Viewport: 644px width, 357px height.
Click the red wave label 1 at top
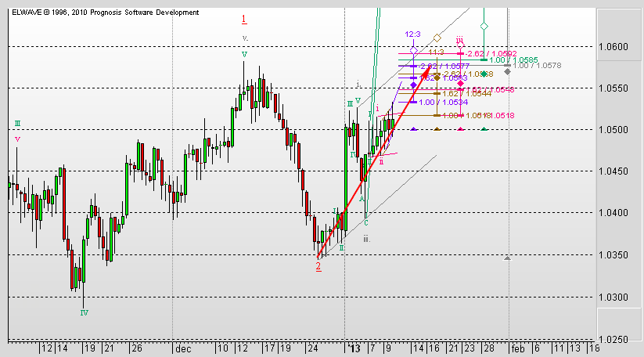[244, 19]
